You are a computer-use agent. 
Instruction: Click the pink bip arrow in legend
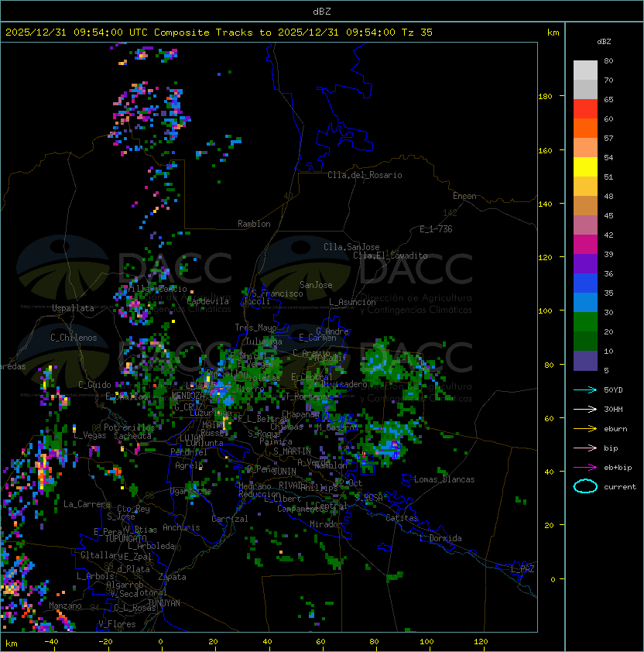click(585, 448)
